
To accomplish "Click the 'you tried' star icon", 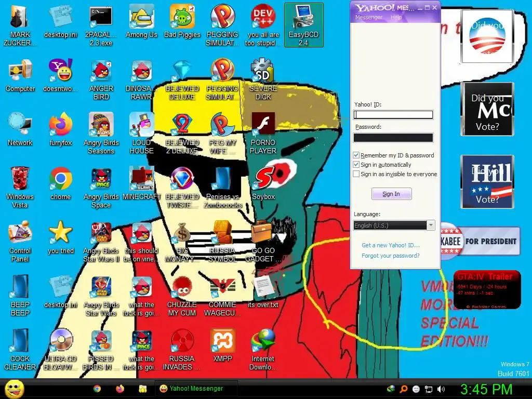I will click(61, 237).
